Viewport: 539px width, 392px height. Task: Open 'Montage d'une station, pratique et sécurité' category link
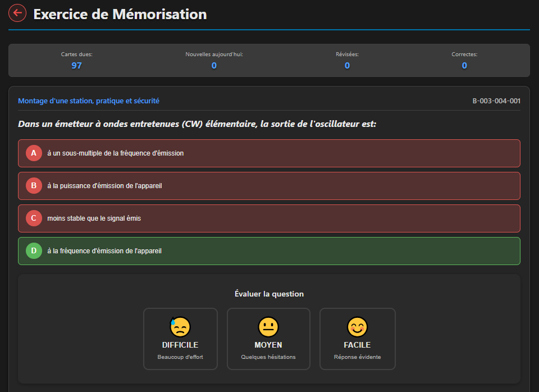pos(89,101)
